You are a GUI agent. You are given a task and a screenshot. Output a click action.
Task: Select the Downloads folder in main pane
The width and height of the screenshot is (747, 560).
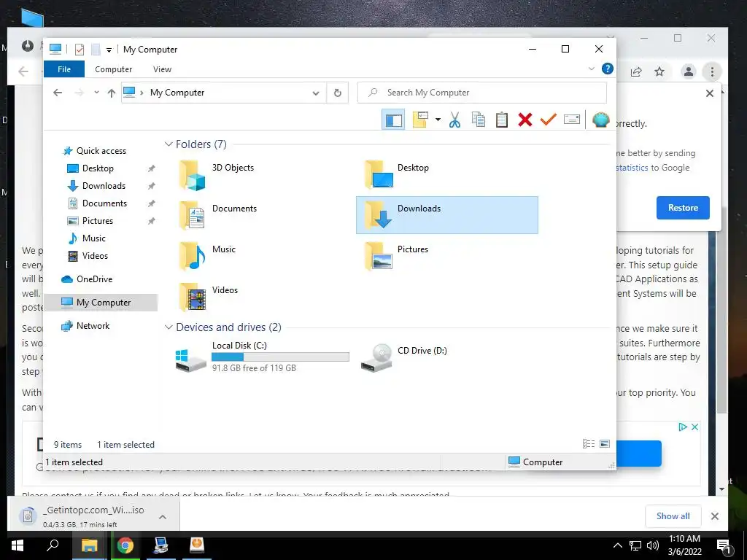(x=447, y=215)
